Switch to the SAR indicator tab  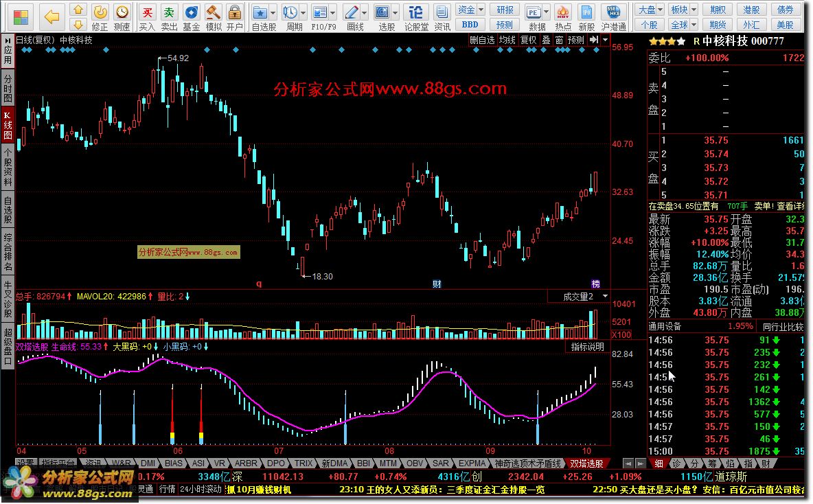(441, 463)
